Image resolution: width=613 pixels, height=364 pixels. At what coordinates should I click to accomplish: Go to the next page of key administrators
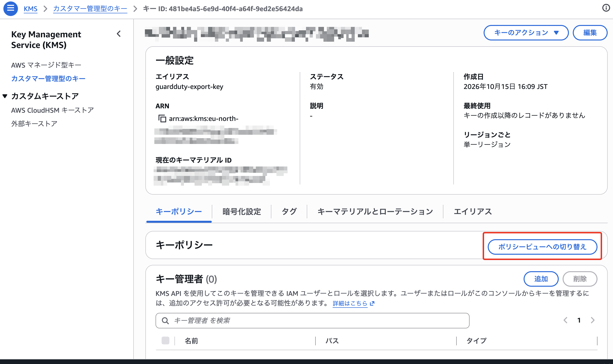click(593, 320)
